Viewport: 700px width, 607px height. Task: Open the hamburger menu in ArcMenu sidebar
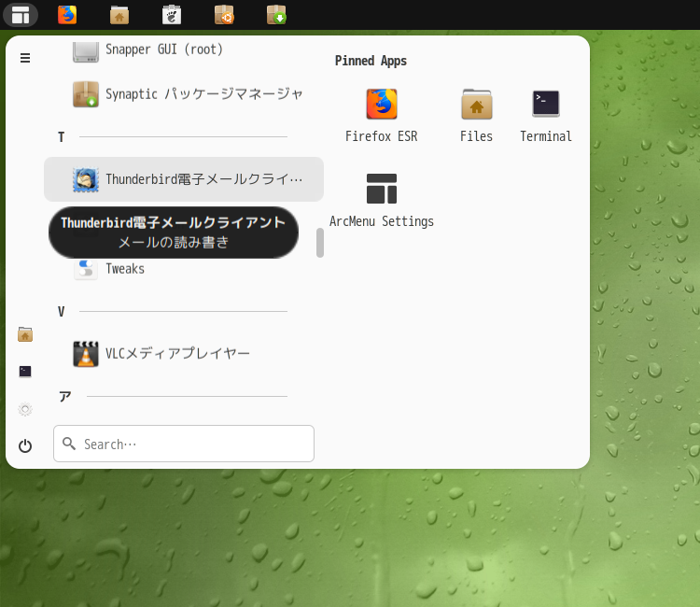point(25,58)
